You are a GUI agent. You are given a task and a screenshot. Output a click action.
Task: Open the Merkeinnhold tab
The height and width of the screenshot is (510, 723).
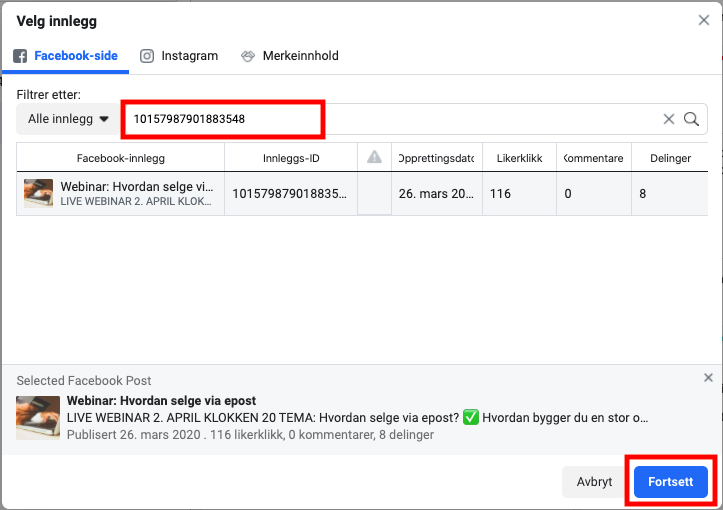tap(290, 56)
